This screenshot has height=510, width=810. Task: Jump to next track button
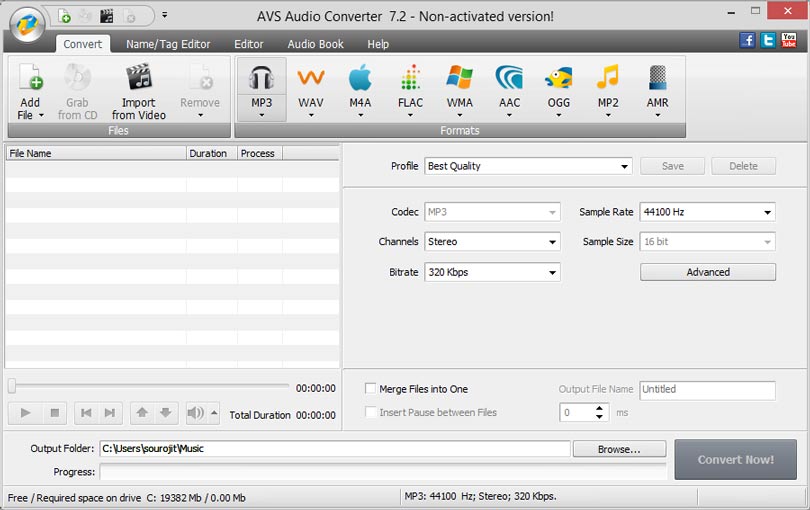pos(110,413)
